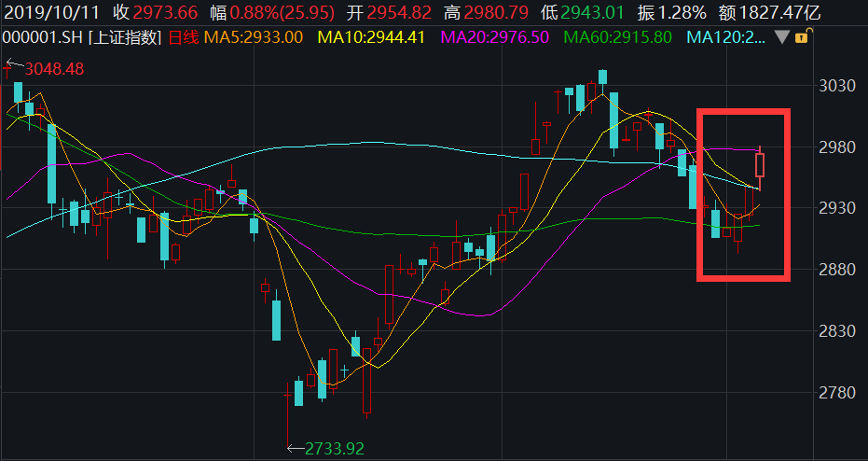This screenshot has height=461, width=868.
Task: Click the truncated MA120 indicator label
Action: 726,37
